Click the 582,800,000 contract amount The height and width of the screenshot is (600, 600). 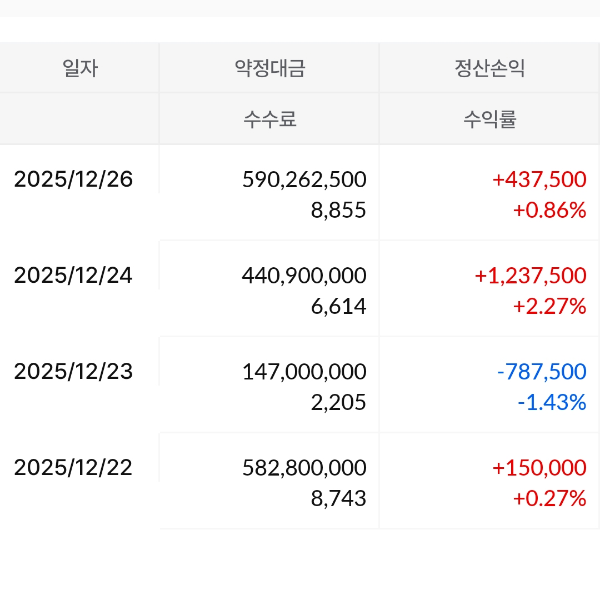click(304, 467)
